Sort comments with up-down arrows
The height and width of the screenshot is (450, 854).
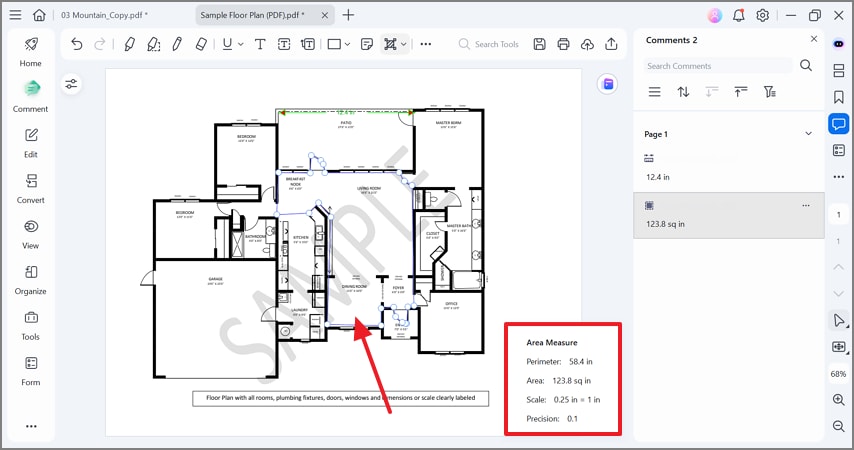click(683, 92)
